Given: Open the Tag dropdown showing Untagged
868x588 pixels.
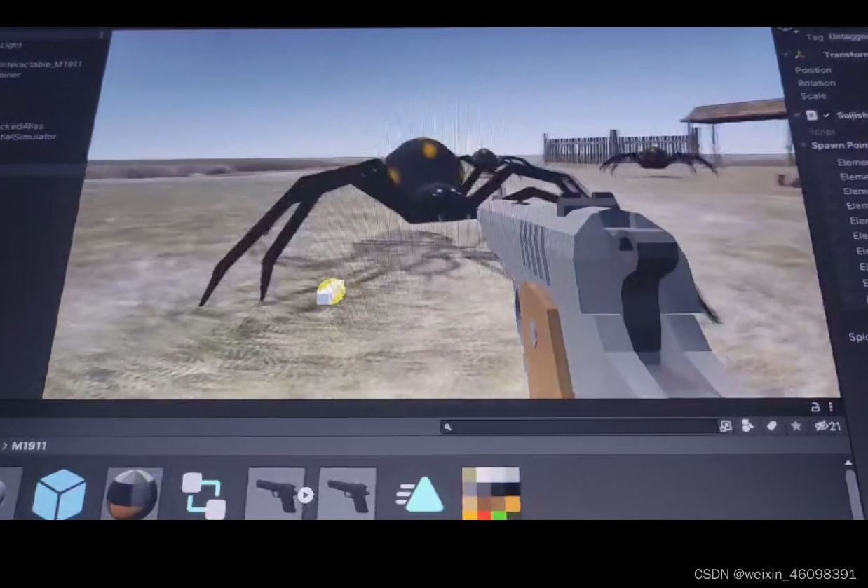Looking at the screenshot, I should point(847,36).
